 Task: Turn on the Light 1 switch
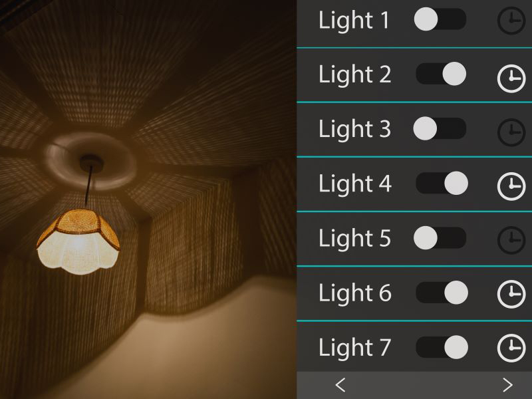(x=440, y=19)
